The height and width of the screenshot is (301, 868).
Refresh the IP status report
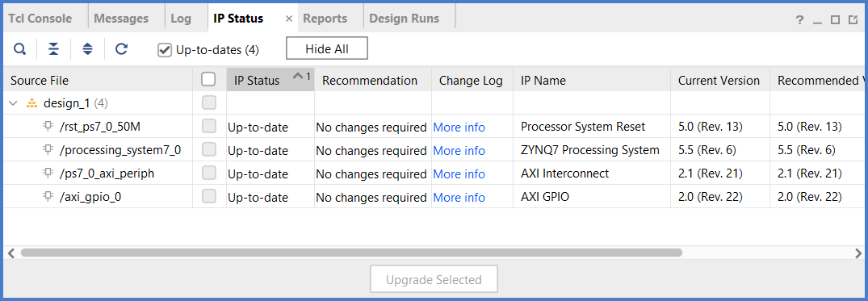coord(121,49)
